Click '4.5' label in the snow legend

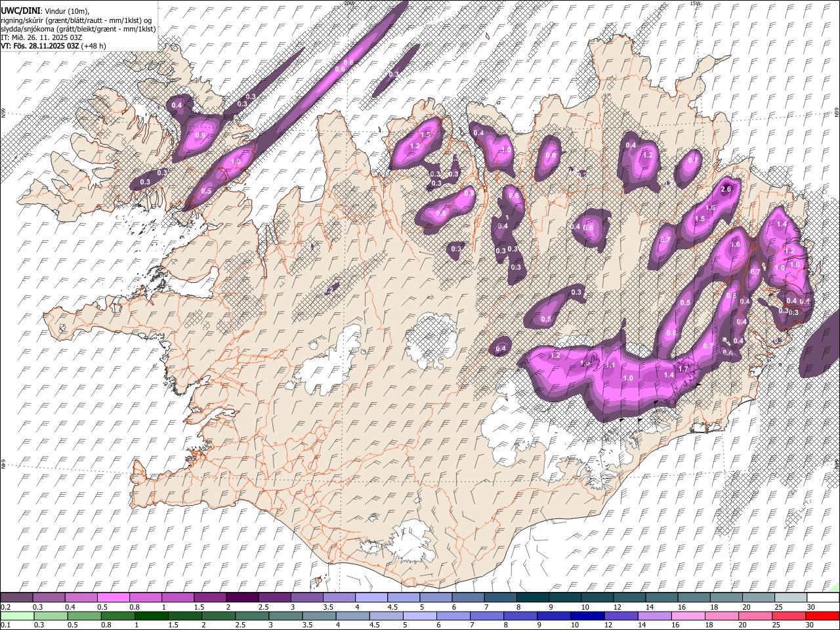tap(392, 607)
